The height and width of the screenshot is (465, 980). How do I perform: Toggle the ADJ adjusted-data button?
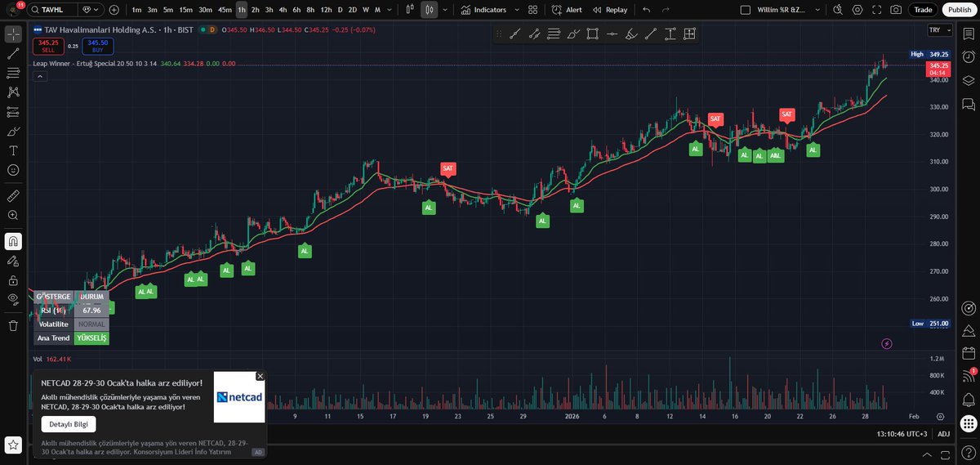pos(944,434)
